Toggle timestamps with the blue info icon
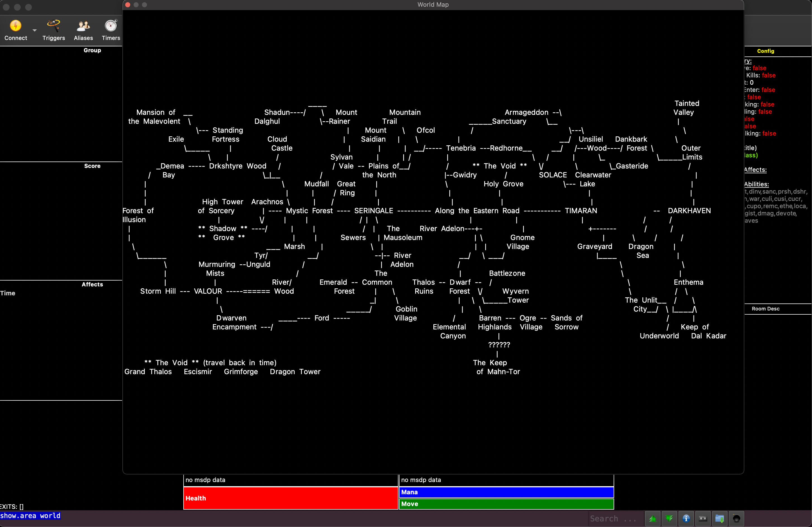812x527 pixels. click(686, 518)
